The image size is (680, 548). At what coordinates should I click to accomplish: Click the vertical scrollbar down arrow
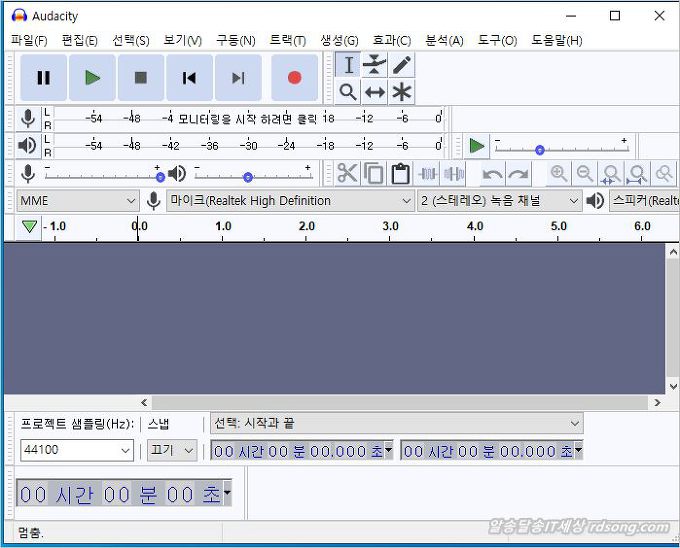point(673,386)
